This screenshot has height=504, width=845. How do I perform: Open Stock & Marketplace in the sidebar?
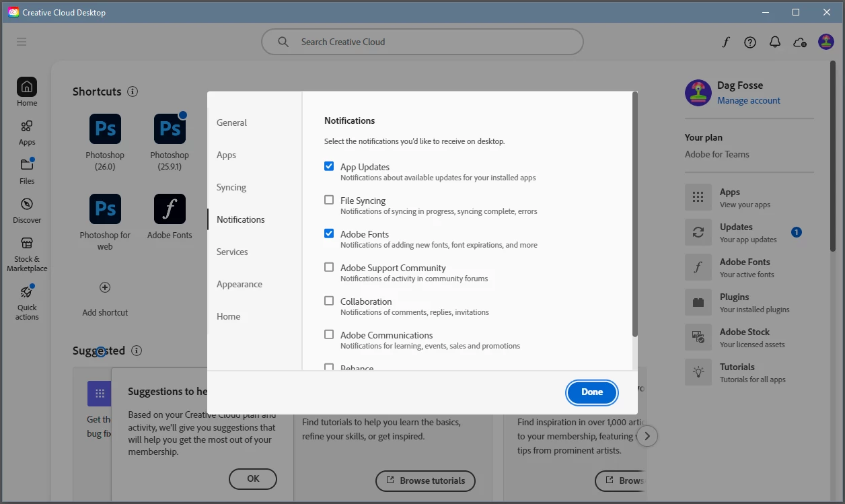(x=27, y=254)
